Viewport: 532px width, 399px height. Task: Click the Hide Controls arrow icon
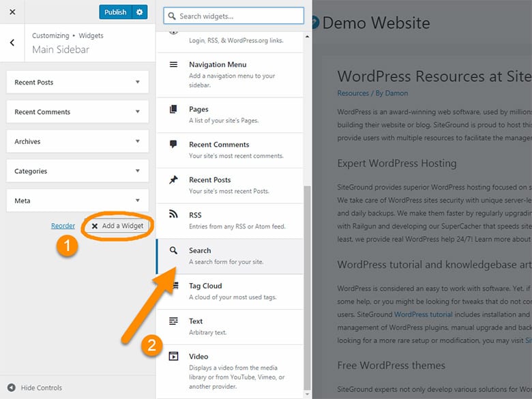12,387
